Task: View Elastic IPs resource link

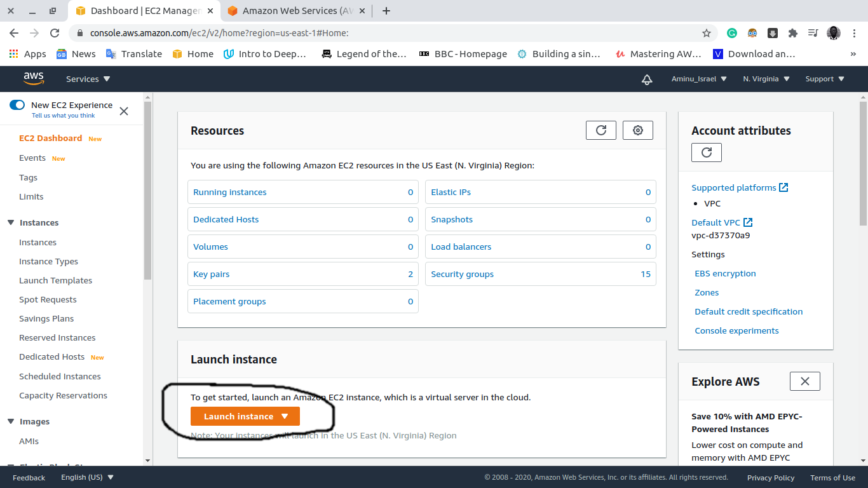Action: click(451, 192)
